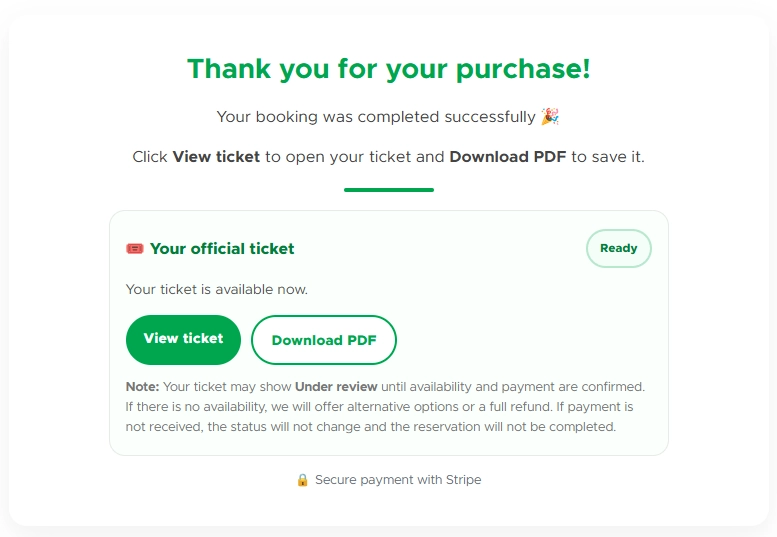Image resolution: width=777 pixels, height=537 pixels.
Task: Click the padlock icon near Stripe
Action: [x=303, y=480]
